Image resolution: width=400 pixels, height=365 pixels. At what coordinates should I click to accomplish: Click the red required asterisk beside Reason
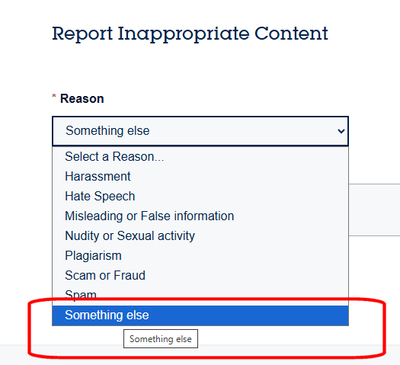[54, 97]
